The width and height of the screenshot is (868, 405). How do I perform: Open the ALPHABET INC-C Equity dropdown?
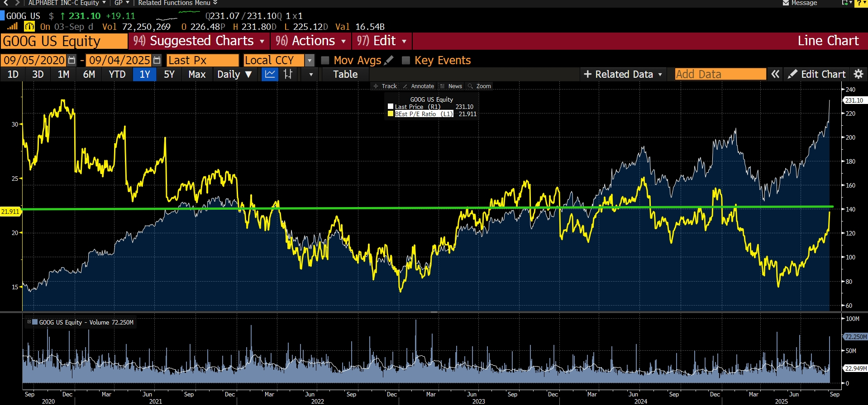coord(67,3)
